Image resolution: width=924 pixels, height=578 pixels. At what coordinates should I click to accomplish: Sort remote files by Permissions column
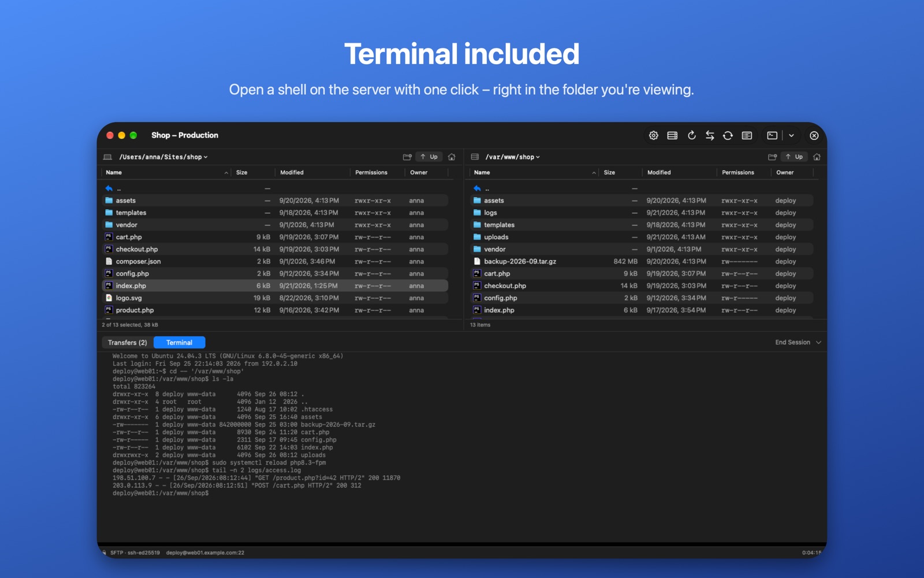pos(743,172)
